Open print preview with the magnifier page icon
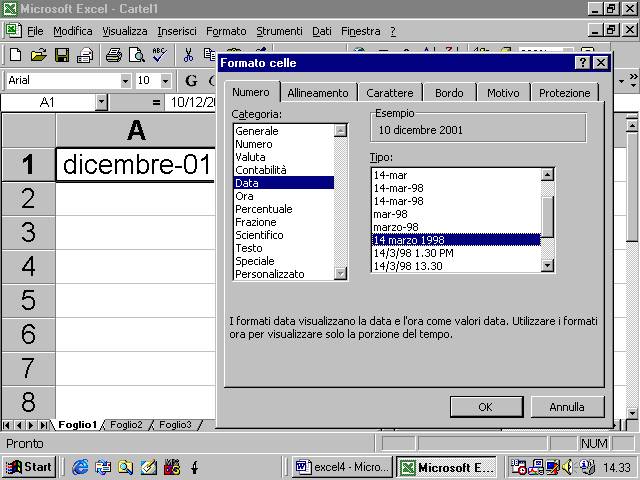This screenshot has width=640, height=480. tap(137, 55)
